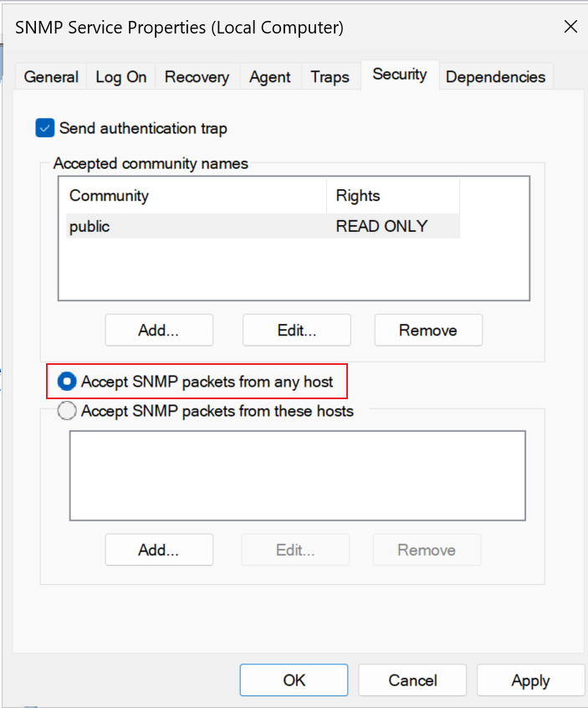588x708 pixels.
Task: Apply the SNMP security settings
Action: tap(530, 680)
